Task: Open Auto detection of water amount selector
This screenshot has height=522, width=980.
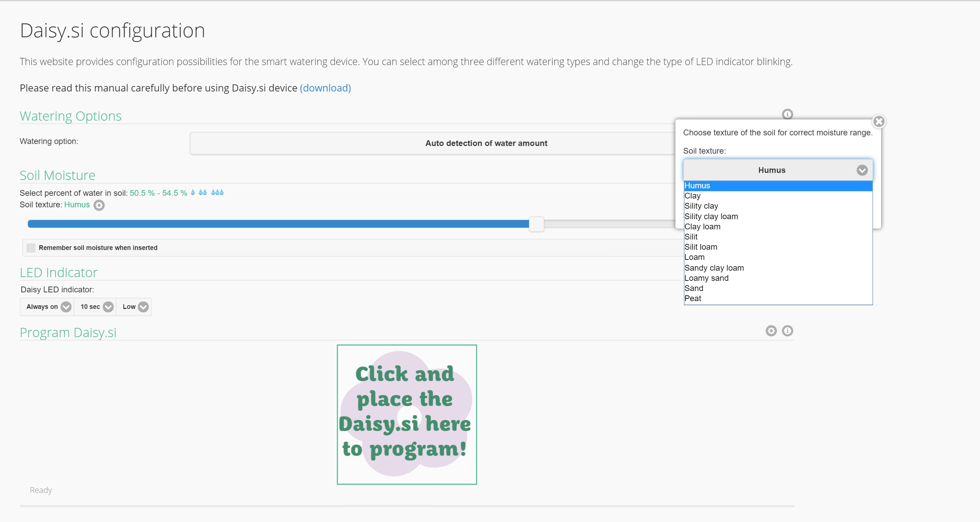Action: point(432,143)
